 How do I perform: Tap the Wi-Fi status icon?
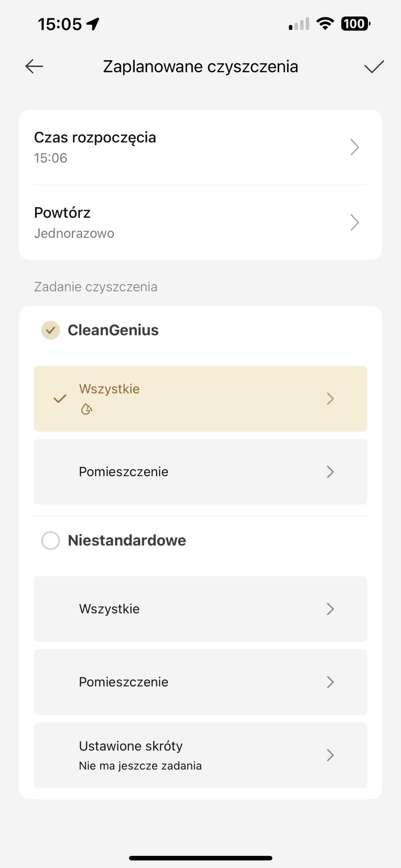(325, 24)
